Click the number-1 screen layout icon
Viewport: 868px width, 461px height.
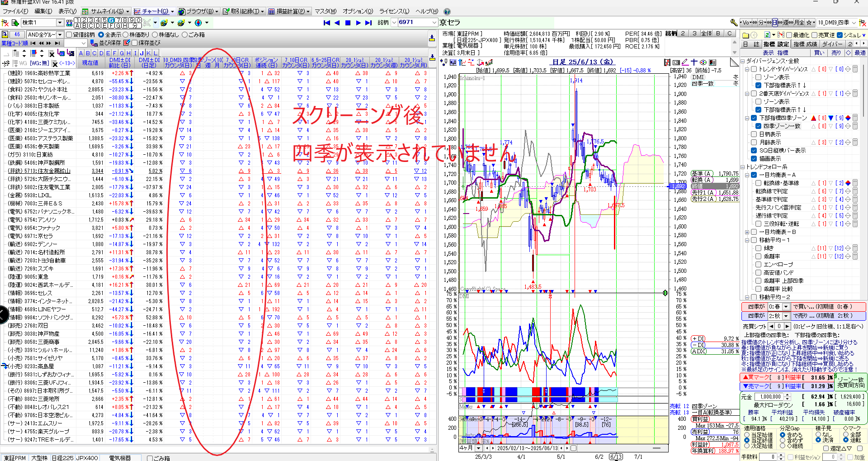tap(77, 20)
